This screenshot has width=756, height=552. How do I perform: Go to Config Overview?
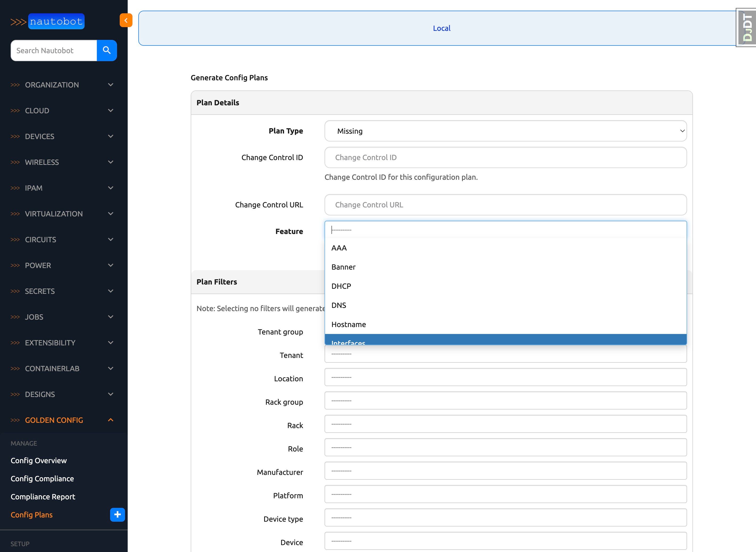pyautogui.click(x=39, y=461)
